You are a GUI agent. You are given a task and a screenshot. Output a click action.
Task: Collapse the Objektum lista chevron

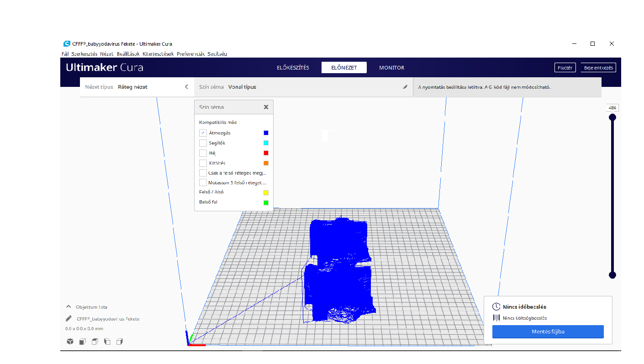[x=69, y=307]
